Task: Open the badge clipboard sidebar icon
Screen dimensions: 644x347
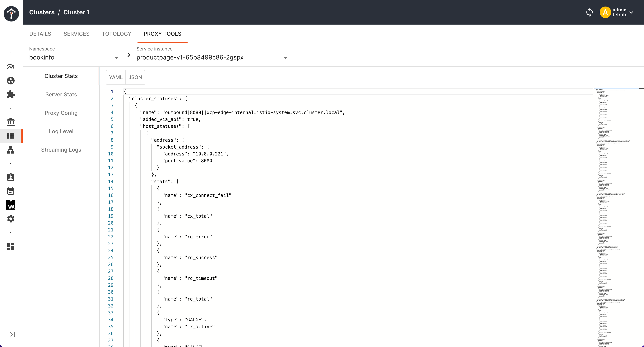Action: click(11, 177)
